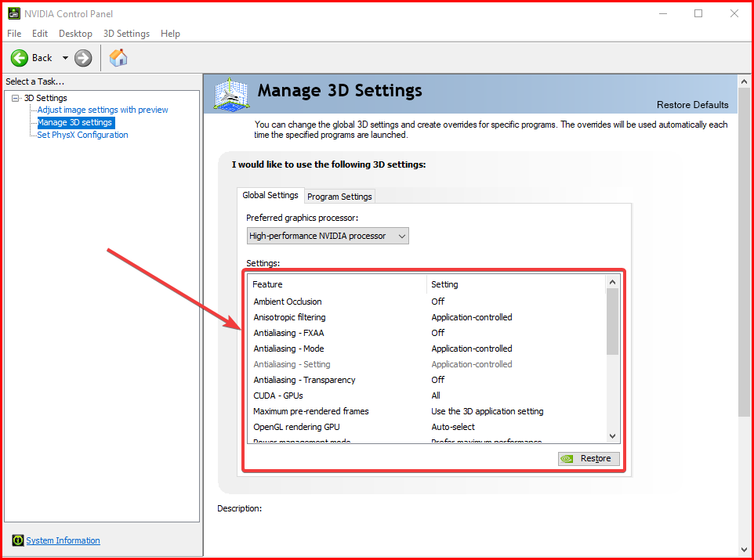Click Antialiasing - Mode Application-controlled value
Viewport: 754px width, 560px height.
pyautogui.click(x=472, y=349)
